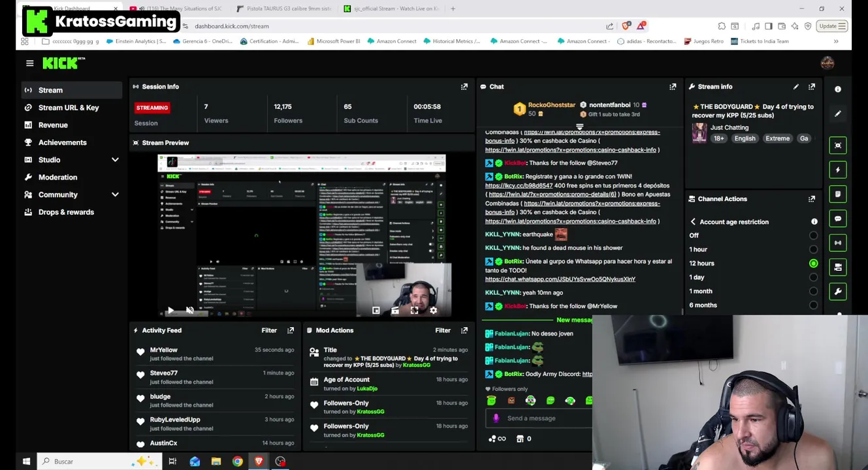Open the kcy.cc link in BotRix's message
The image size is (868, 470).
click(519, 186)
